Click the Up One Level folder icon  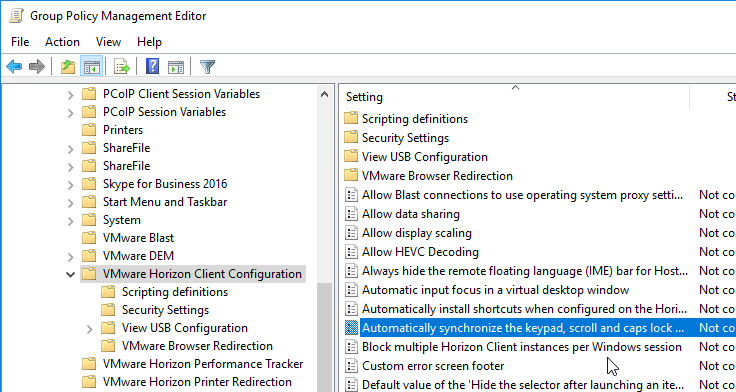tap(68, 67)
